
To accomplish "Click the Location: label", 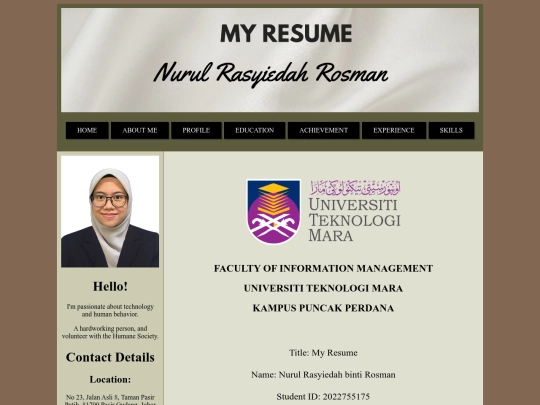I will pyautogui.click(x=110, y=380).
